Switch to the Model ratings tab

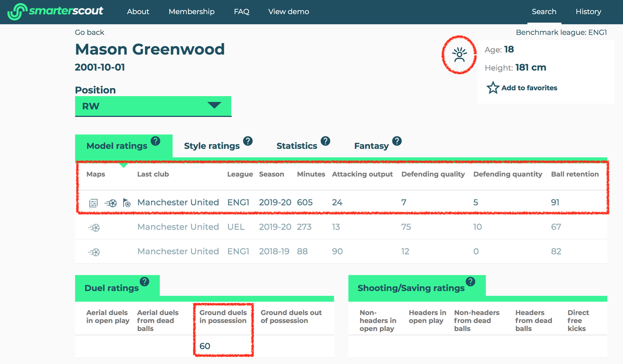pyautogui.click(x=124, y=146)
